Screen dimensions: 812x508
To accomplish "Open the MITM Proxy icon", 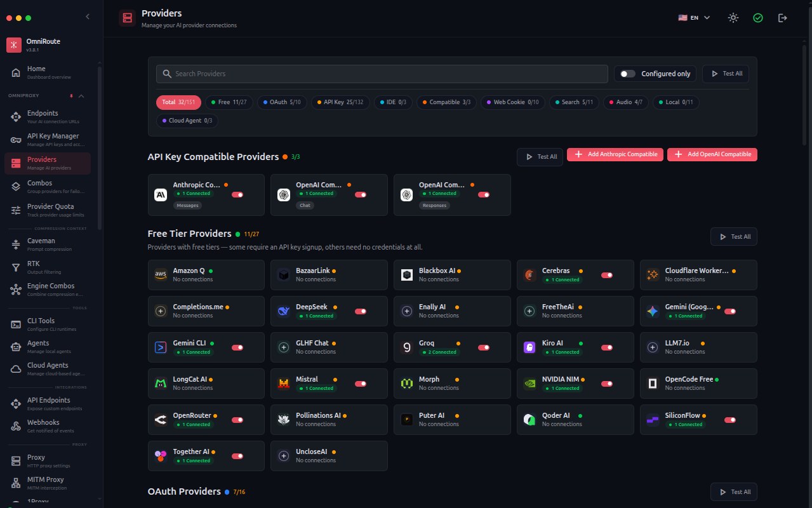I will pyautogui.click(x=16, y=483).
